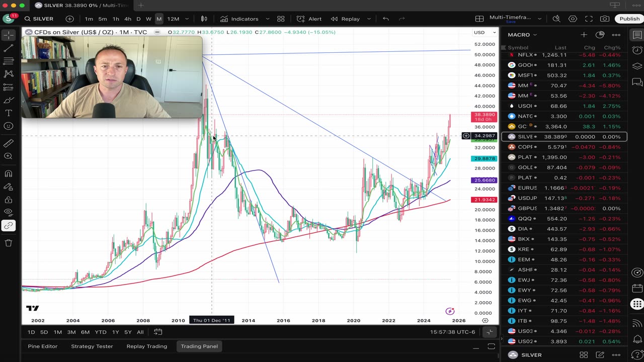Image resolution: width=644 pixels, height=362 pixels.
Task: Open the Fibonacci/Gann tools group
Action: [x=8, y=61]
